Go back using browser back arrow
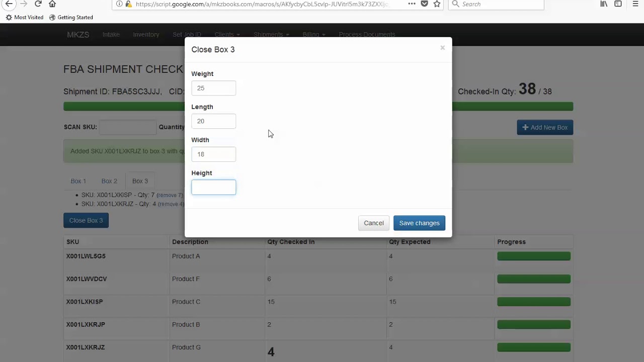The width and height of the screenshot is (644, 362). click(x=9, y=4)
